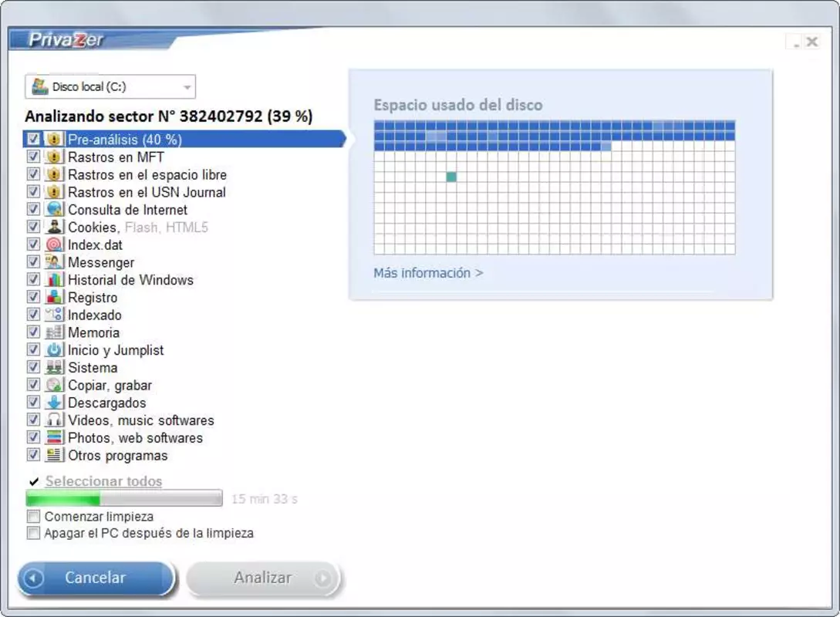This screenshot has width=840, height=617.
Task: Click the Rastros en el espacio libre icon
Action: [x=54, y=174]
